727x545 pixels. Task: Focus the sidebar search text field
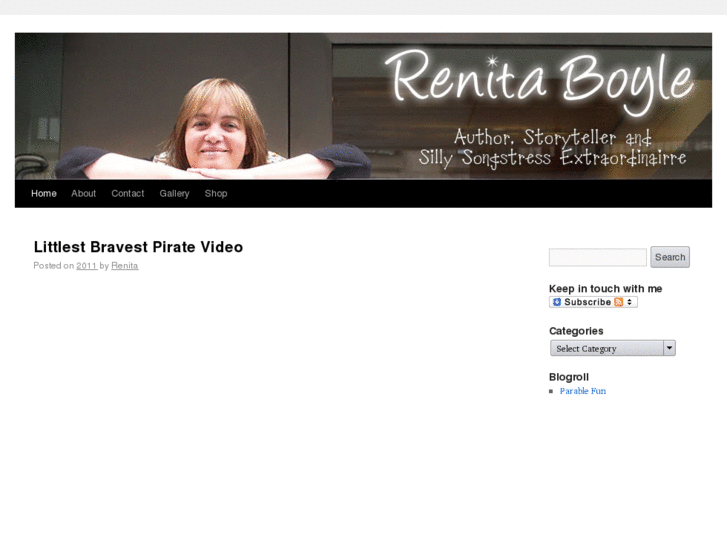point(598,257)
